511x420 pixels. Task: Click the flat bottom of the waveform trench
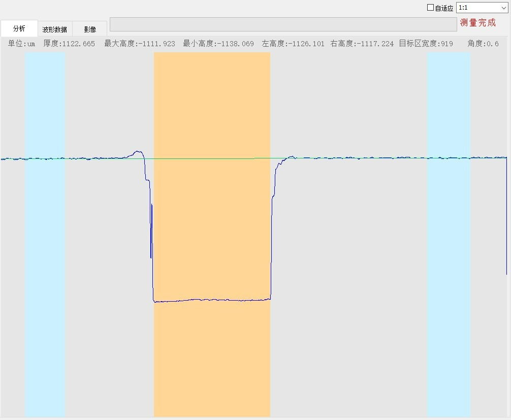tap(212, 300)
